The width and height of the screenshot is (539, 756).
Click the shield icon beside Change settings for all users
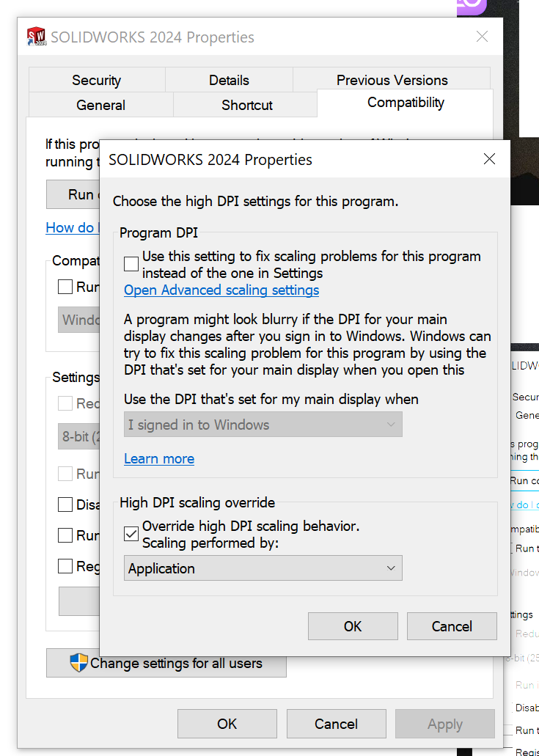(78, 663)
